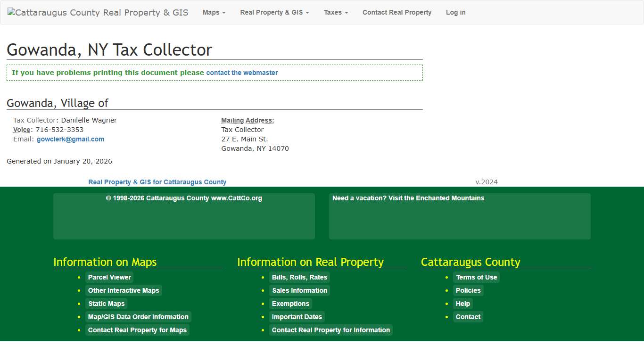This screenshot has height=362, width=644.
Task: Click the Cattaraugus County Real Property & GIS logo
Action: coord(98,12)
